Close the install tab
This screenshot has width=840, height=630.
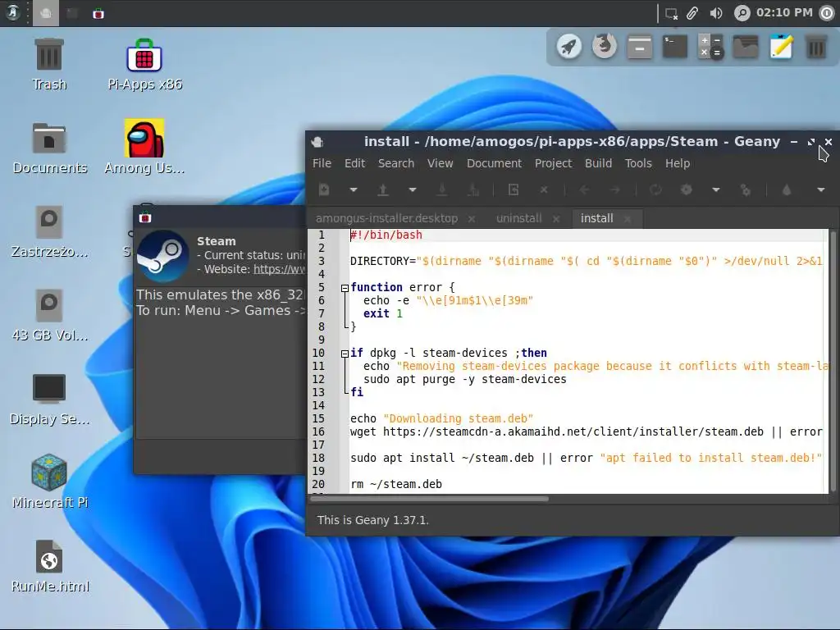[x=628, y=219]
